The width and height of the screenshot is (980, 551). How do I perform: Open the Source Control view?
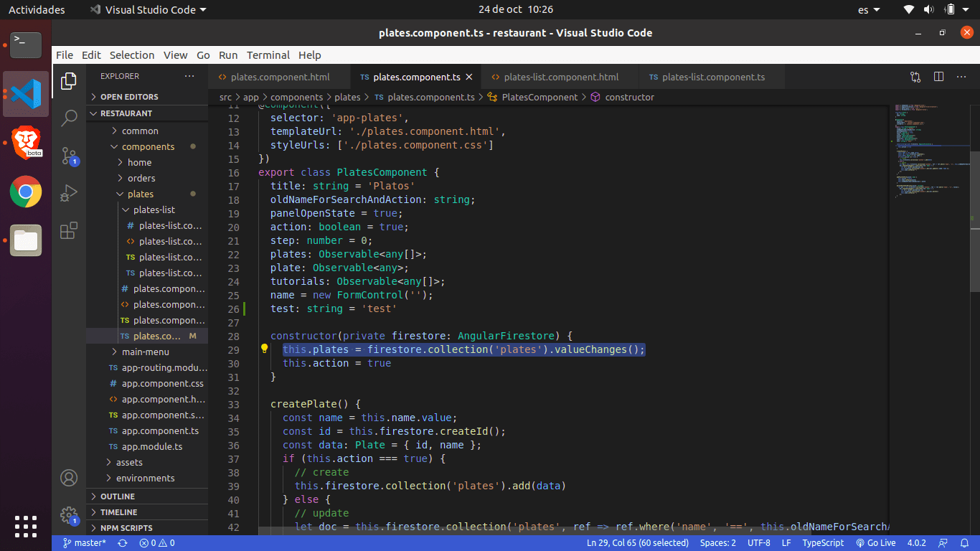coord(69,156)
